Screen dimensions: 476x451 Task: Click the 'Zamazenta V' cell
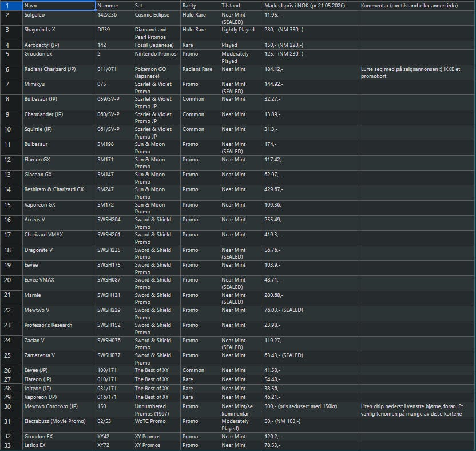59,359
